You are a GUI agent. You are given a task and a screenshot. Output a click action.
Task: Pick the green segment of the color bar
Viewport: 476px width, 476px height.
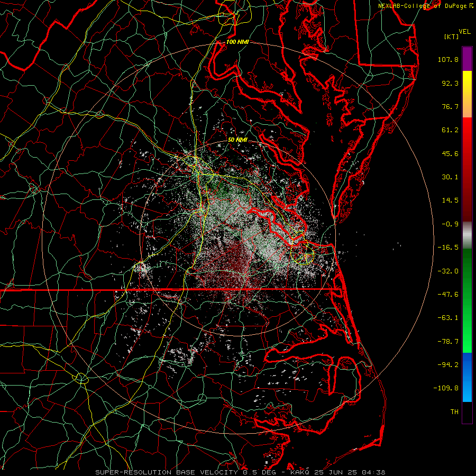tap(467, 300)
